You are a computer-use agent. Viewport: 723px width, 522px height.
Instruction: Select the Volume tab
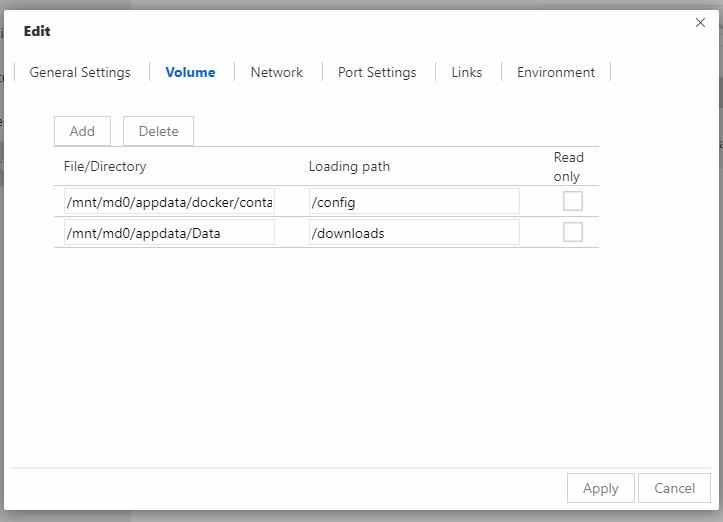[x=190, y=72]
